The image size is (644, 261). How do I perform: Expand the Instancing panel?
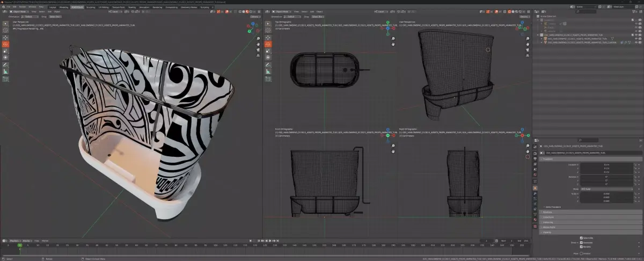coord(590,222)
